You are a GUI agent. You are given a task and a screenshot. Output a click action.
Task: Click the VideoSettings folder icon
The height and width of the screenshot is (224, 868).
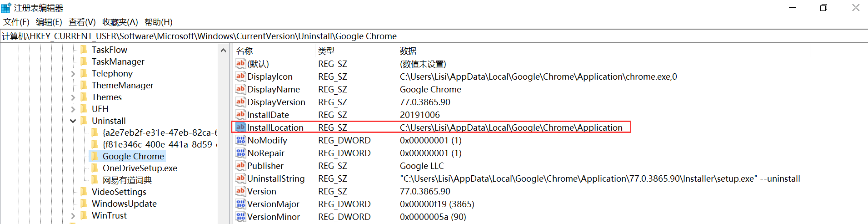point(84,191)
